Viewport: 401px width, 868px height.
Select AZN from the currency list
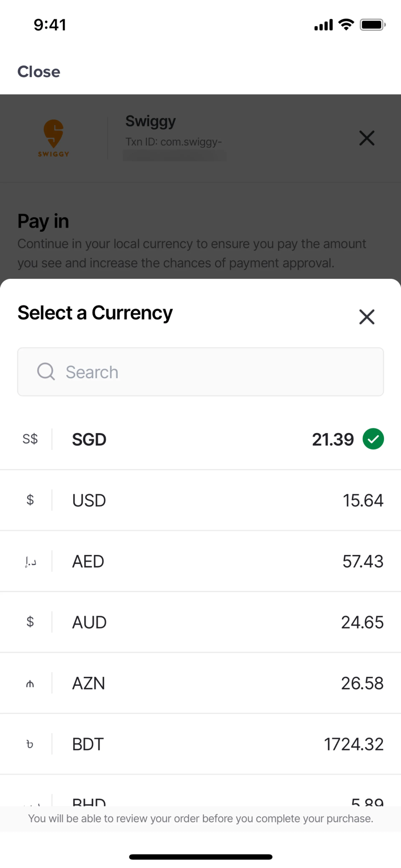[x=200, y=683]
